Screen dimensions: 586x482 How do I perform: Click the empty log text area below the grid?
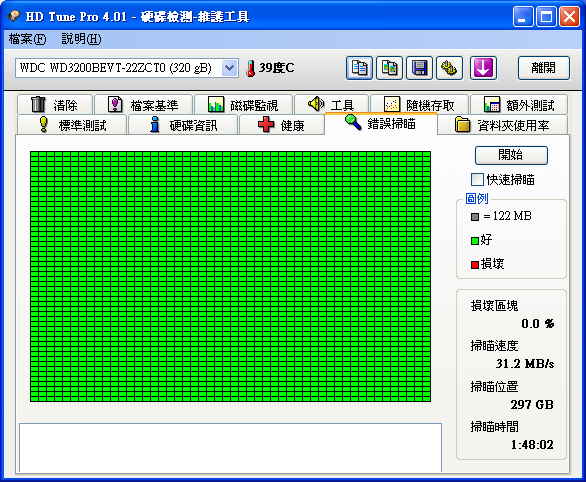point(230,448)
